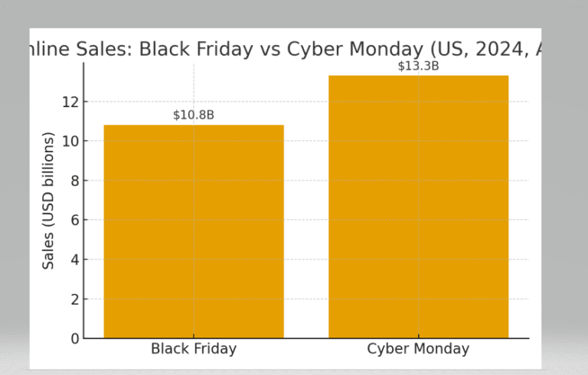Select the chart title text
588x375 pixels.
point(286,49)
